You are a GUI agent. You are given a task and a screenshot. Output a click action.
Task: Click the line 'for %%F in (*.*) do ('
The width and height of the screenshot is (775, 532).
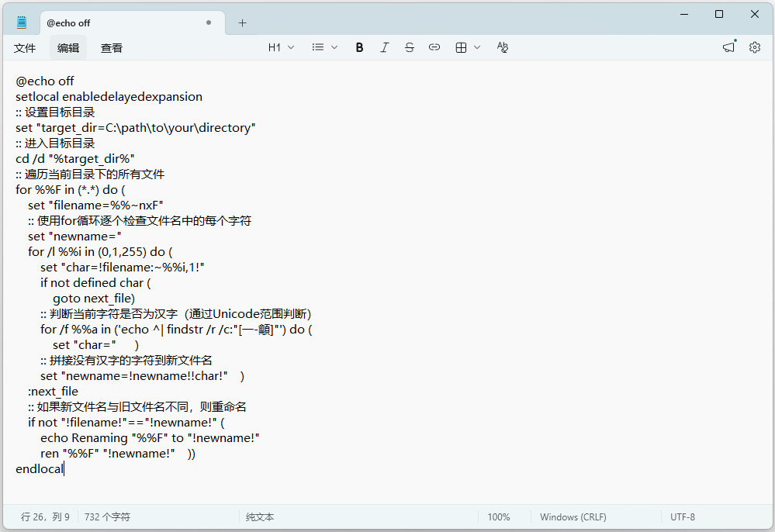pos(71,190)
